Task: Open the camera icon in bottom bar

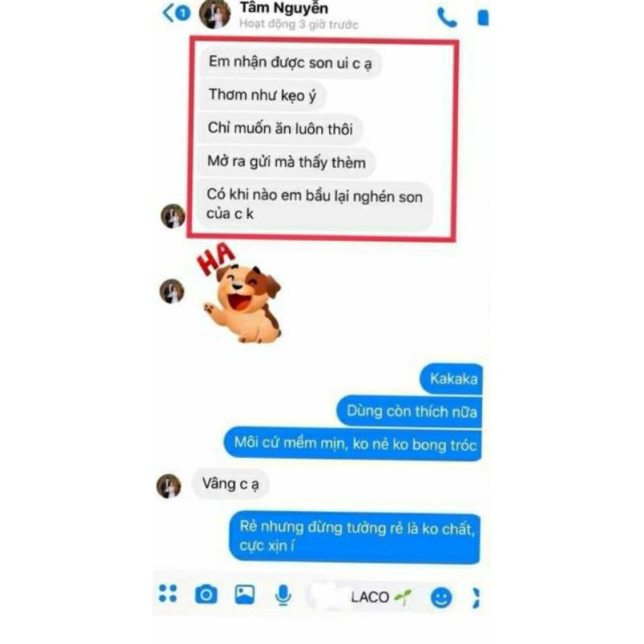Action: (206, 594)
